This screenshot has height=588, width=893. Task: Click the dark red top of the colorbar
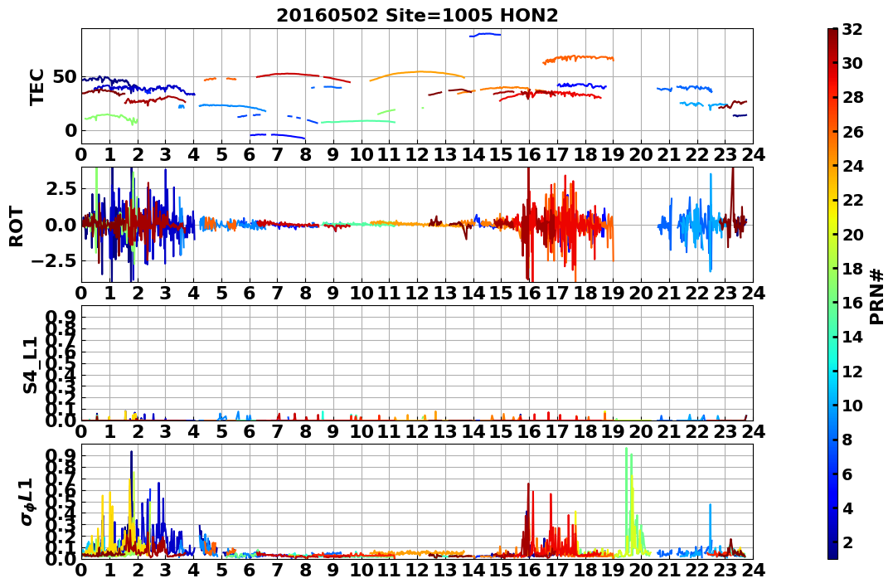tap(832, 34)
